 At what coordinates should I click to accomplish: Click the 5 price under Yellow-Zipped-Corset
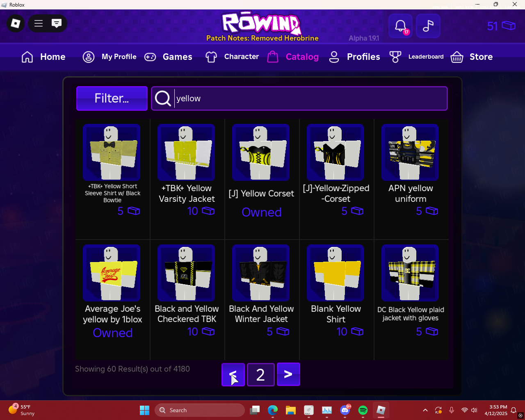tap(352, 211)
